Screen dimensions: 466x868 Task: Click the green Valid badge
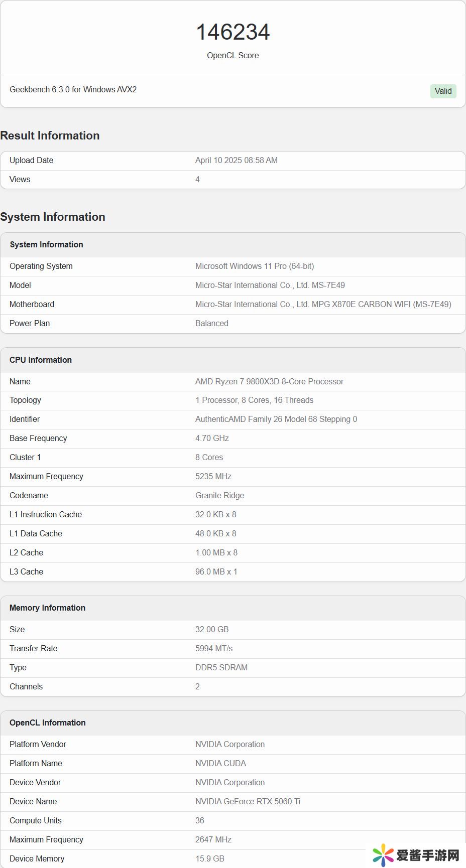click(443, 91)
